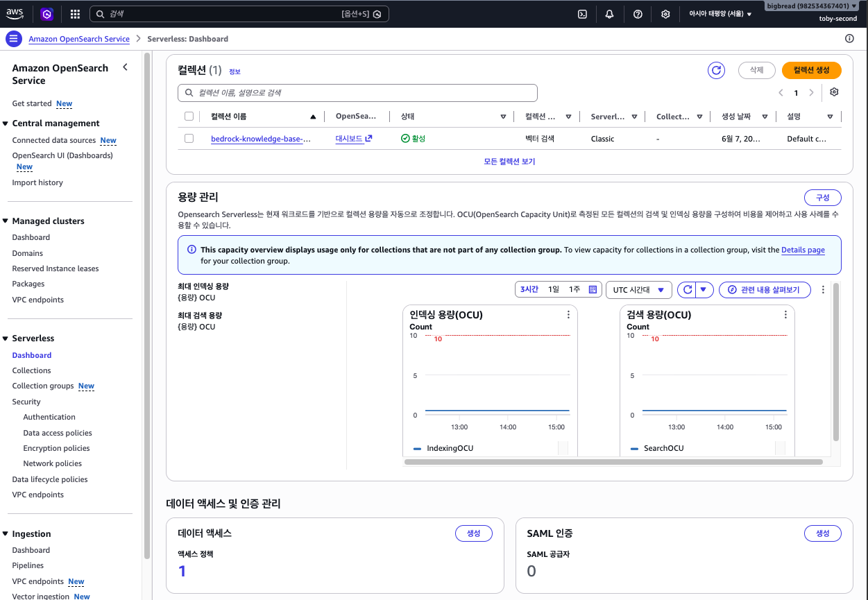
Task: Go to Collections in the sidebar
Action: coord(31,370)
